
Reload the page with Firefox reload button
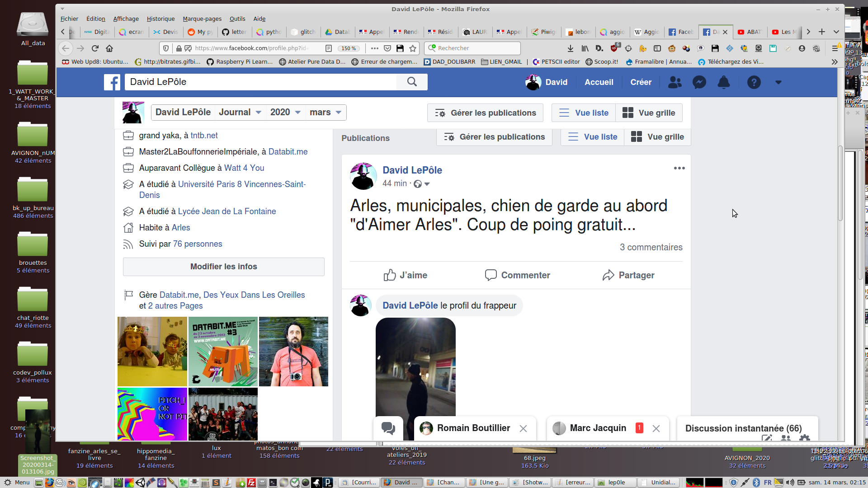pyautogui.click(x=95, y=48)
